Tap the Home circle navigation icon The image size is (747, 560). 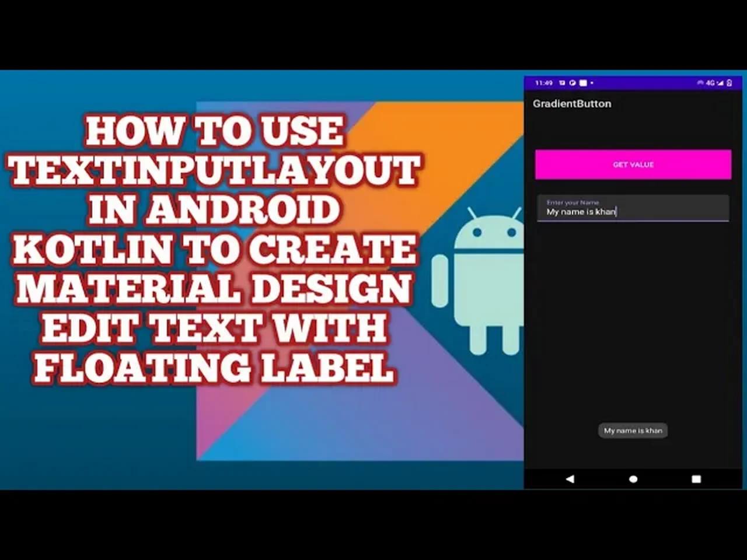tap(633, 479)
